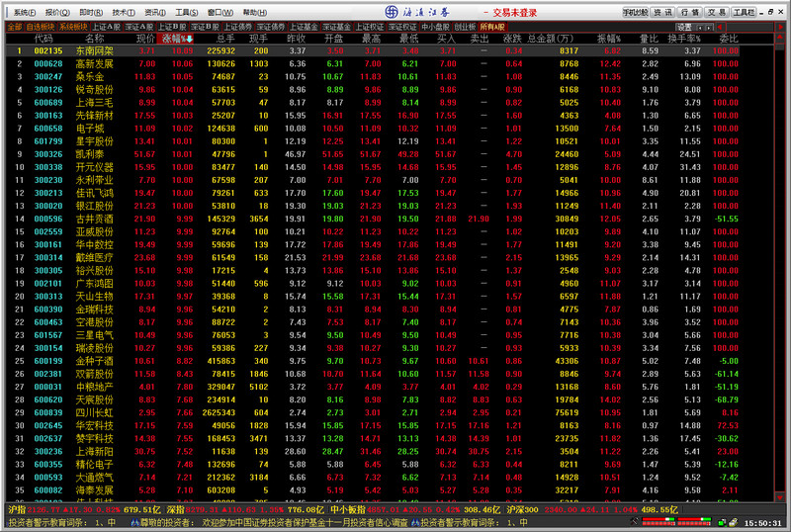Click the red left arrow beside 设置
This screenshot has height=532, width=791.
point(720,28)
